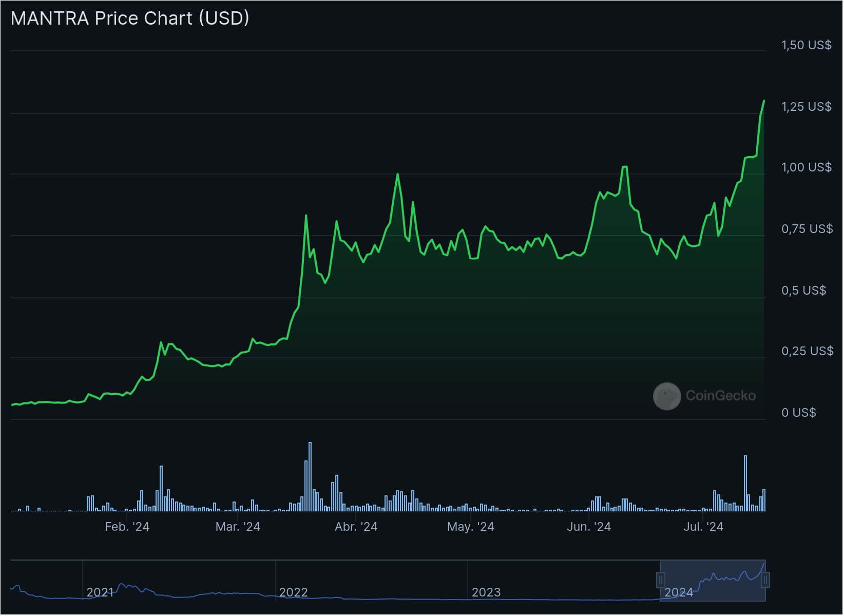844x616 pixels.
Task: Click the 1,50 US$ axis label
Action: point(806,45)
